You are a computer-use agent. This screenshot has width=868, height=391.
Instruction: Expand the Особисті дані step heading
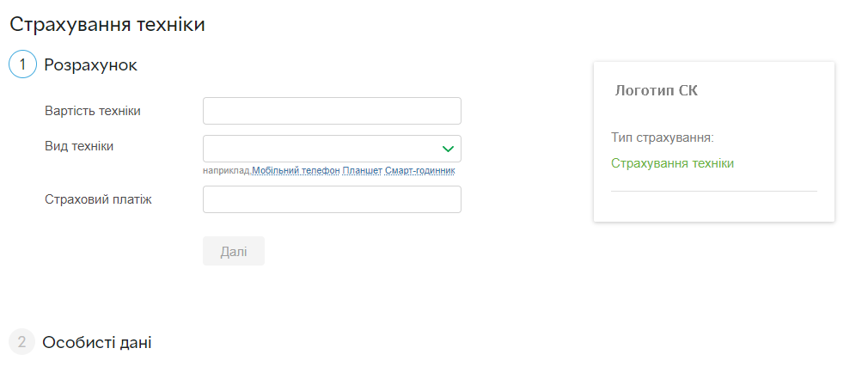coord(97,342)
